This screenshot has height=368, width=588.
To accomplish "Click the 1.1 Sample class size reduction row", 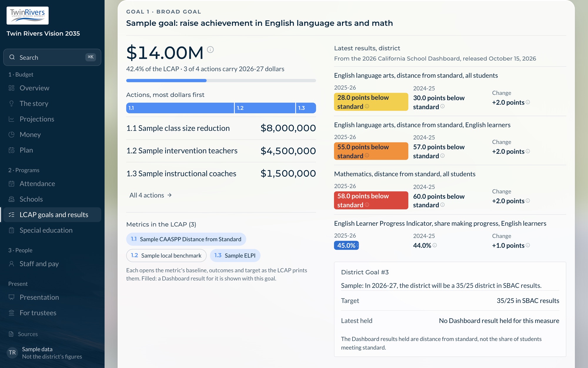I will [221, 128].
